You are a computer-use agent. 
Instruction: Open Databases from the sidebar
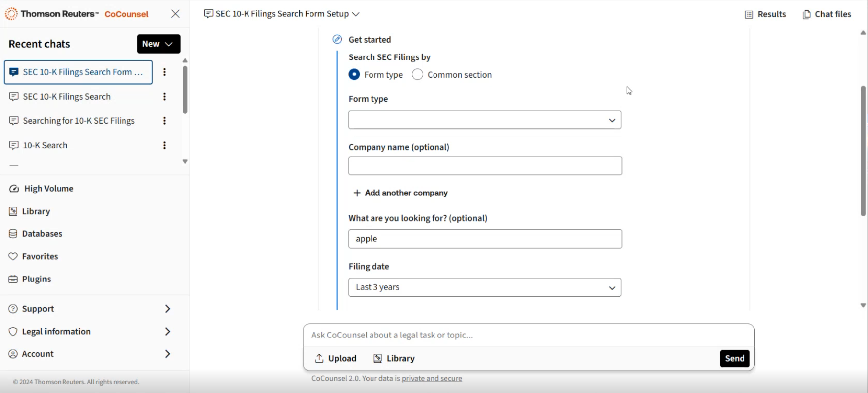42,234
